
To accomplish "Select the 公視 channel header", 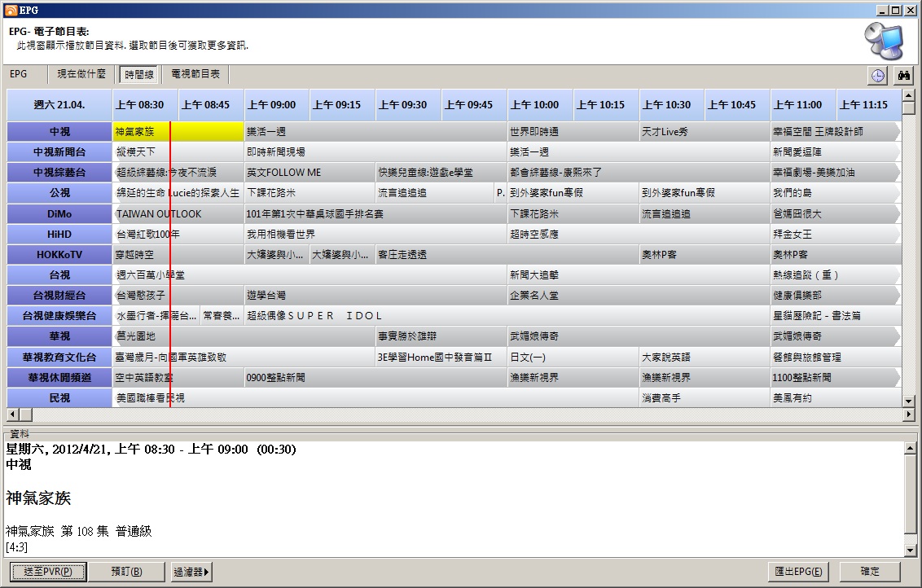I will click(x=59, y=193).
